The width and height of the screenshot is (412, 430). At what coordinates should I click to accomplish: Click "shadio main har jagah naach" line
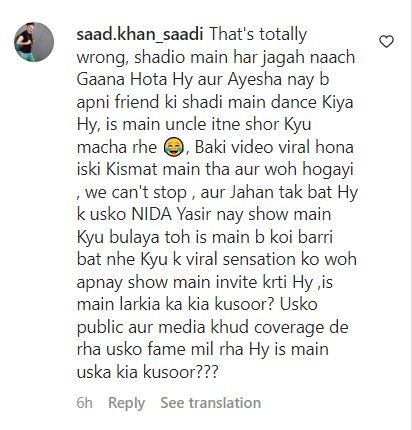tap(245, 57)
